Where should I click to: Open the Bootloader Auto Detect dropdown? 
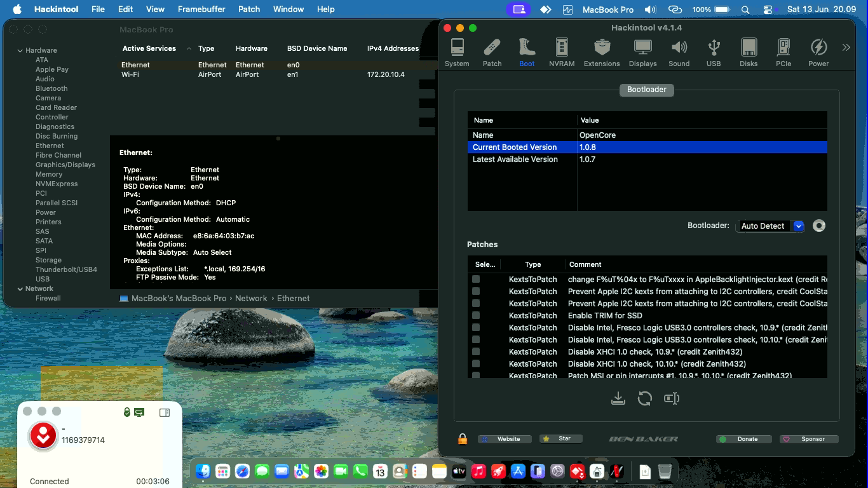(770, 226)
